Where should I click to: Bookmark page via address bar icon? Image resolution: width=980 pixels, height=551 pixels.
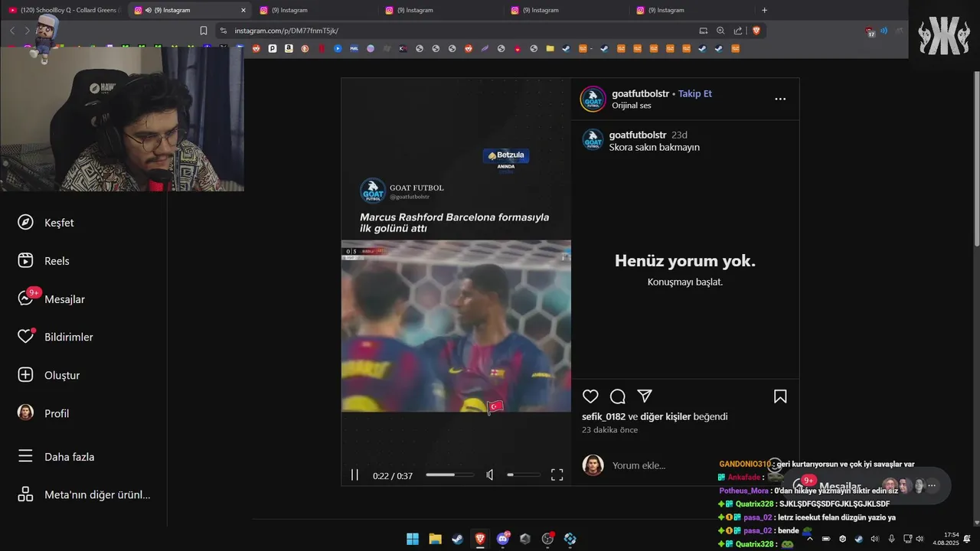204,31
